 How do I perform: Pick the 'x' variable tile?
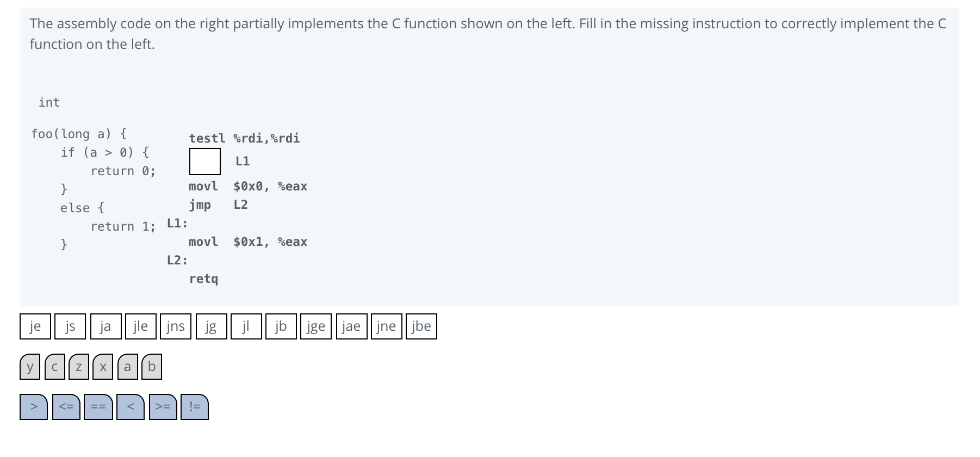coord(103,367)
